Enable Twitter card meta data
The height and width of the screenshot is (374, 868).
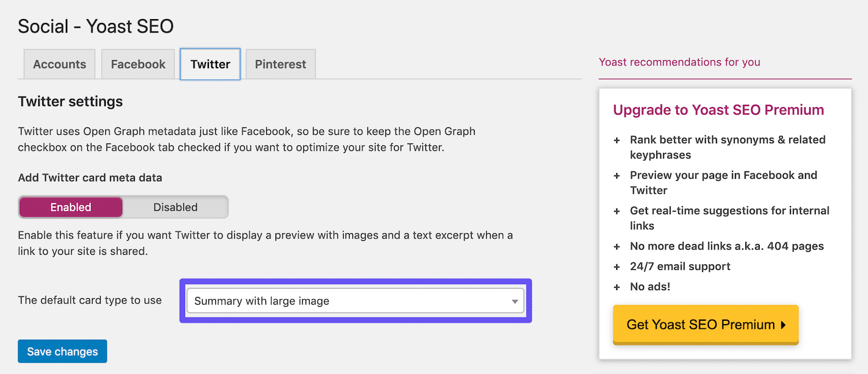pyautogui.click(x=70, y=207)
